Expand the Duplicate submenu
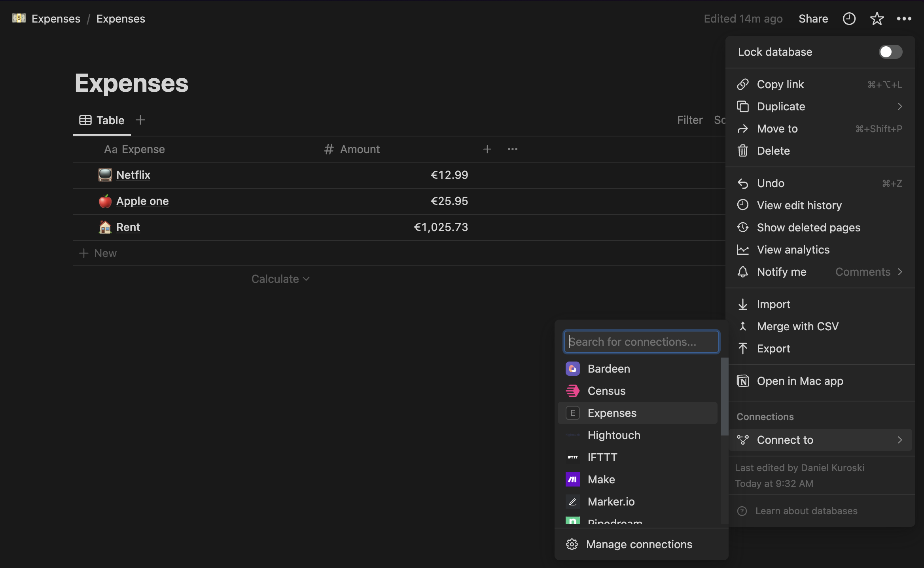 [x=900, y=106]
